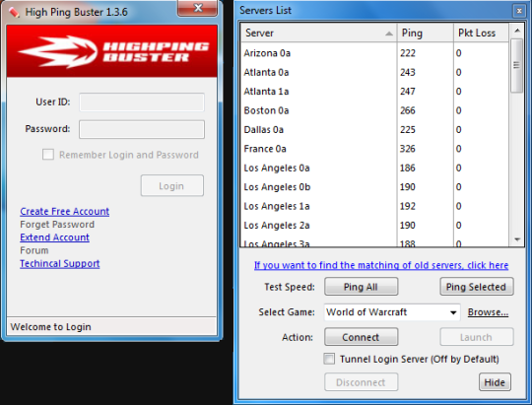The image size is (532, 405).
Task: Click the Forget Password link
Action: coord(57,225)
